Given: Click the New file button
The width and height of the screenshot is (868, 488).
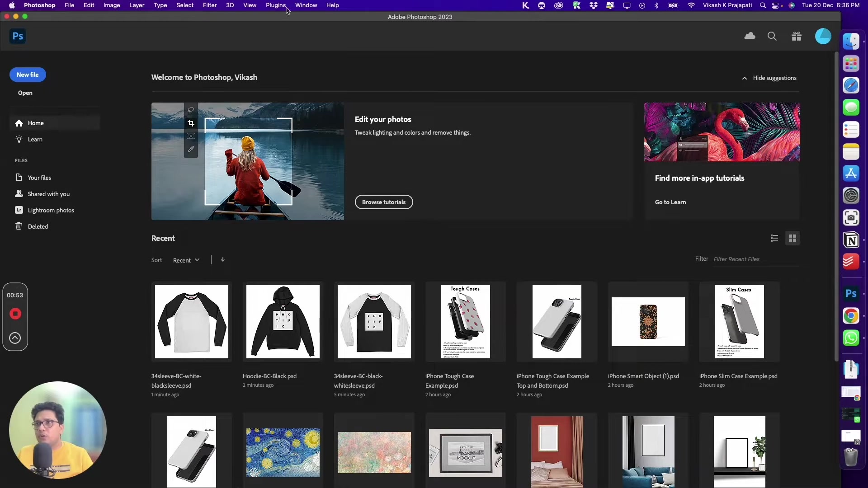Looking at the screenshot, I should [28, 75].
